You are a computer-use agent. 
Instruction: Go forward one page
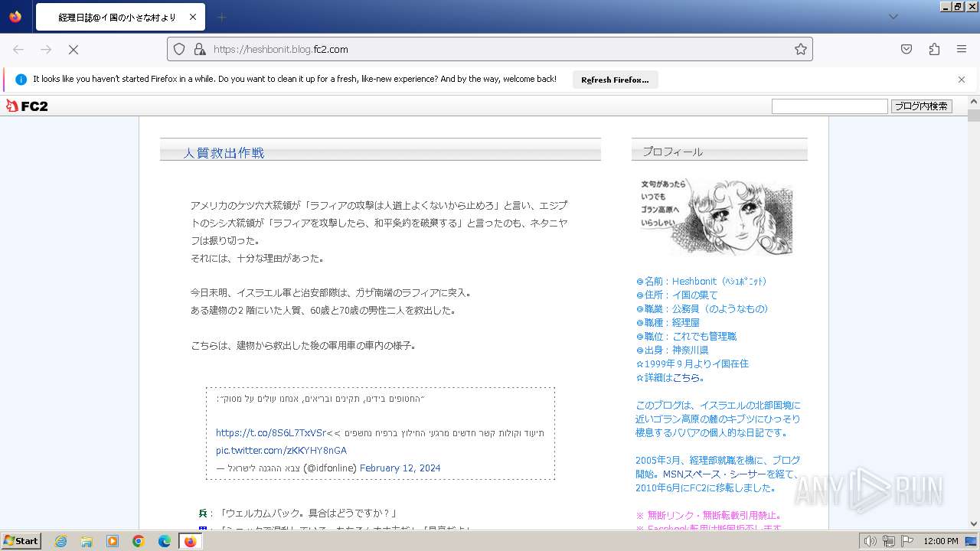click(x=46, y=49)
